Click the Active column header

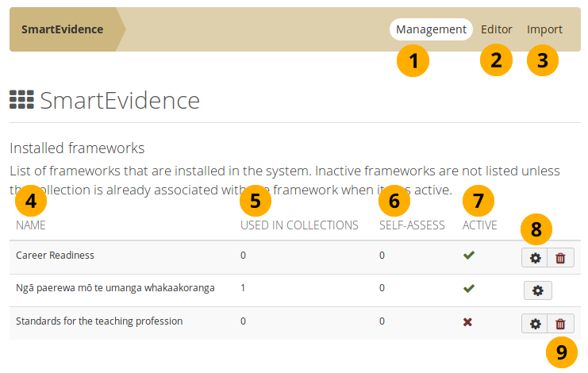pyautogui.click(x=479, y=225)
